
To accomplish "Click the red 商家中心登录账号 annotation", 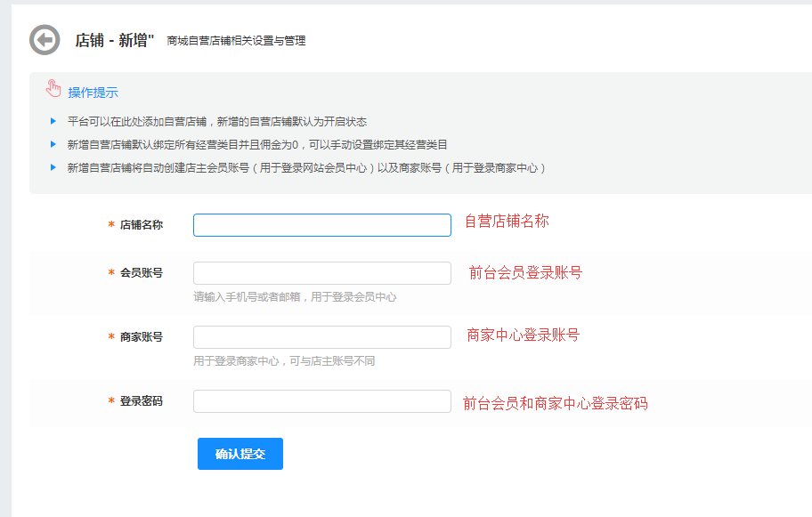I will click(523, 335).
